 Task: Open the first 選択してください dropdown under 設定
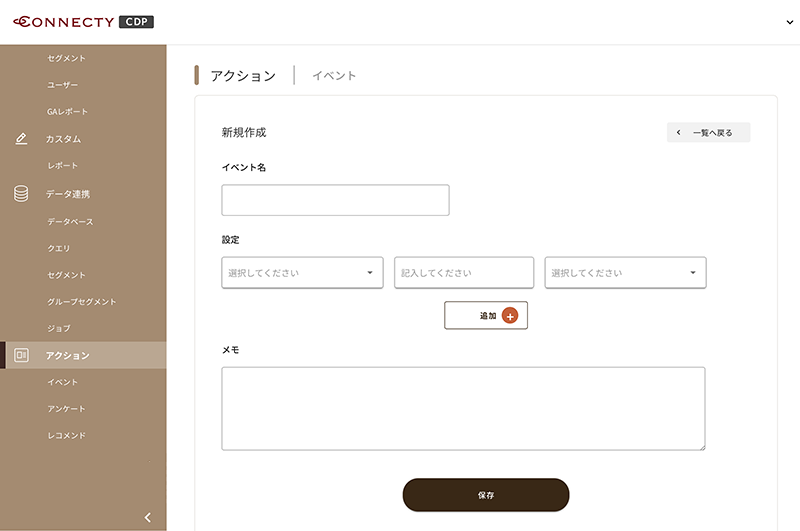(x=302, y=273)
